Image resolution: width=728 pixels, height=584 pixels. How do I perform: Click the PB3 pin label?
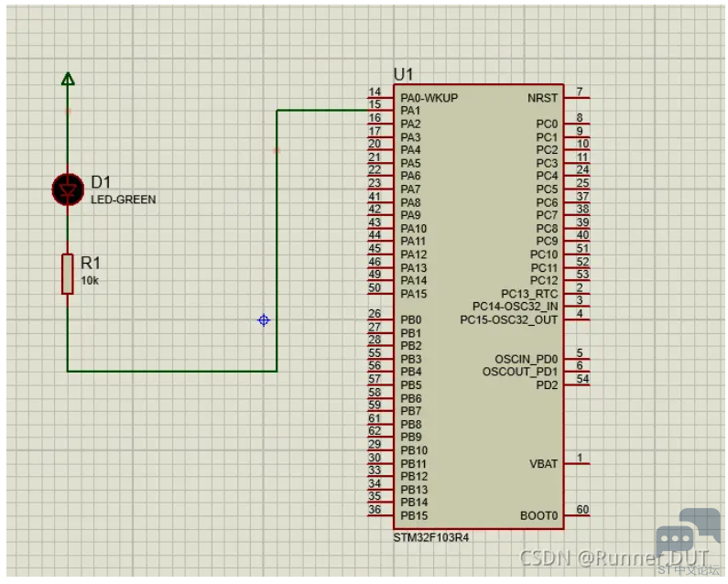[x=411, y=360]
